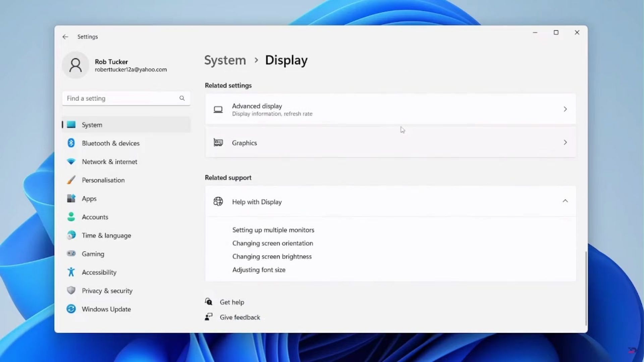Click the Accessibility figure icon
Image resolution: width=644 pixels, height=362 pixels.
click(x=71, y=272)
